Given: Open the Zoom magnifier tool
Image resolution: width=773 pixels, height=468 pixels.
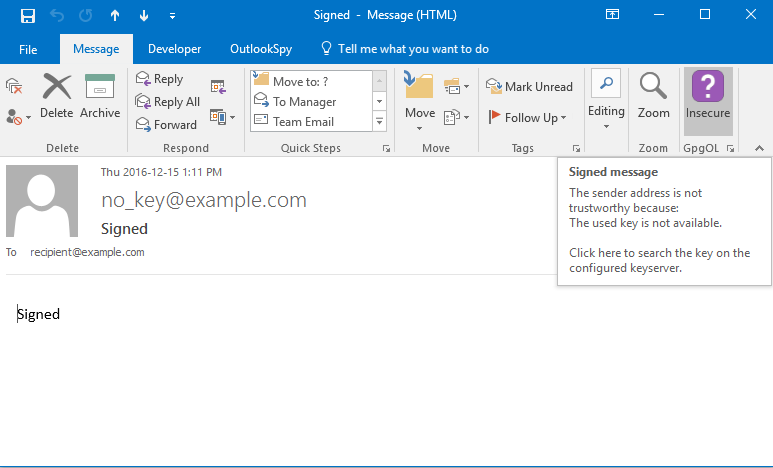Looking at the screenshot, I should (x=654, y=95).
